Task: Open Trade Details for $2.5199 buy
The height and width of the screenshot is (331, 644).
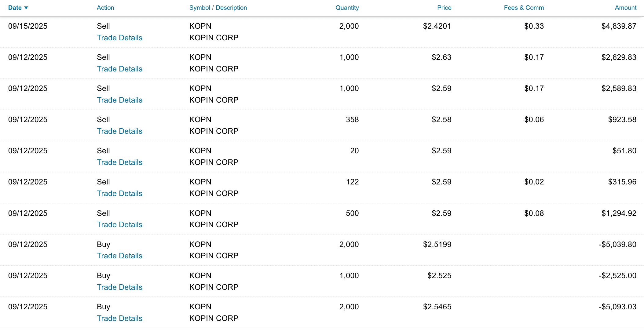Action: 119,256
